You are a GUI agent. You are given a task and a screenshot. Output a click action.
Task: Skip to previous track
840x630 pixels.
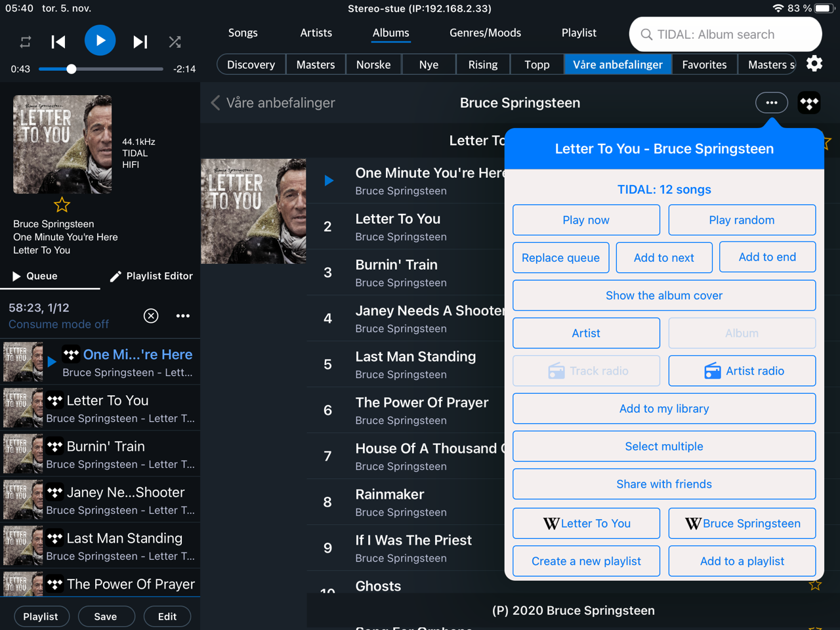point(58,42)
